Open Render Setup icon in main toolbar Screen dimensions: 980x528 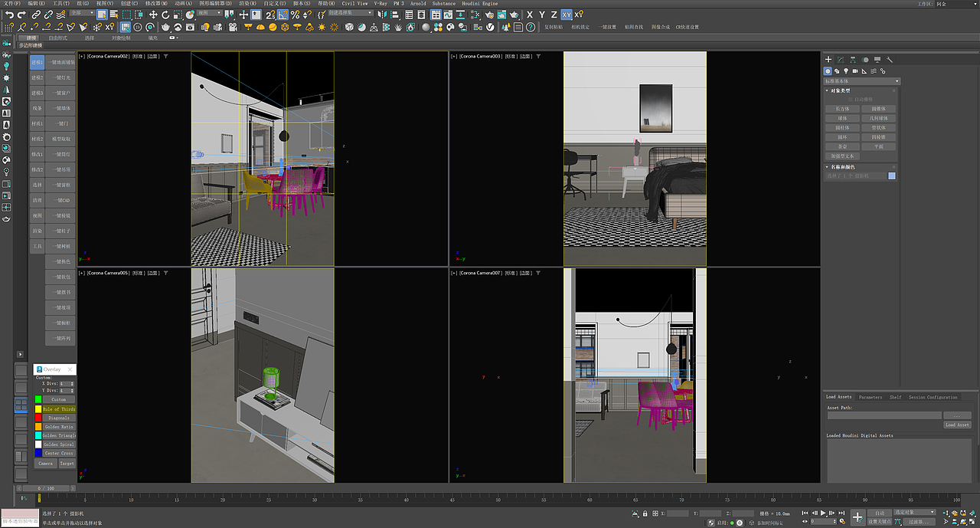(x=489, y=14)
